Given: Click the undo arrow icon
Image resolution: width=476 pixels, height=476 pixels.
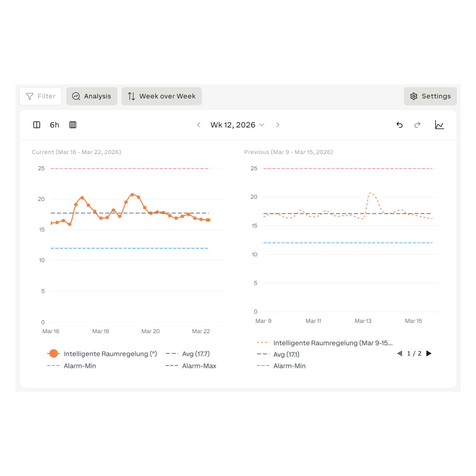Looking at the screenshot, I should tap(399, 125).
